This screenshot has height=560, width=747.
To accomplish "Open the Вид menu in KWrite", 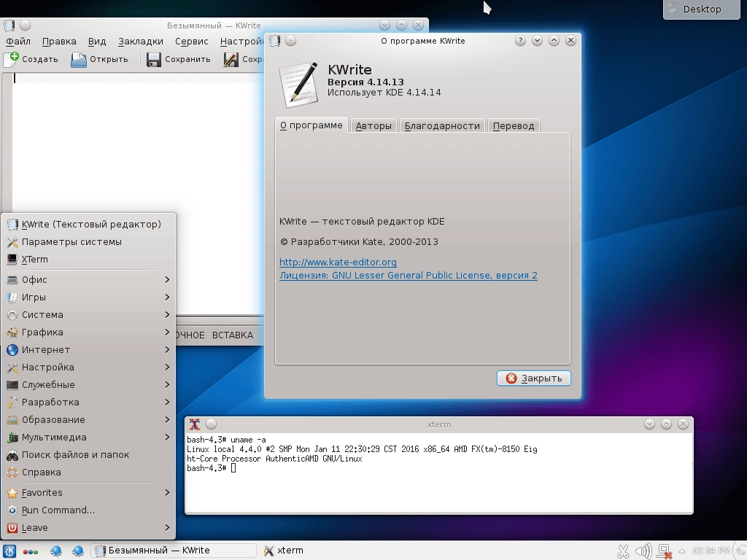I will click(97, 42).
